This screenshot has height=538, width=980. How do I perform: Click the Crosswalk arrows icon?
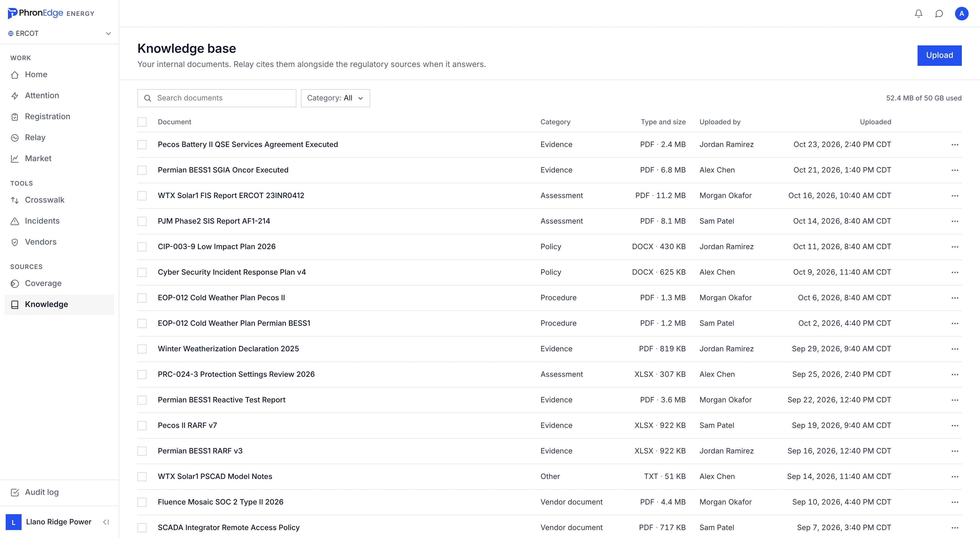(15, 200)
